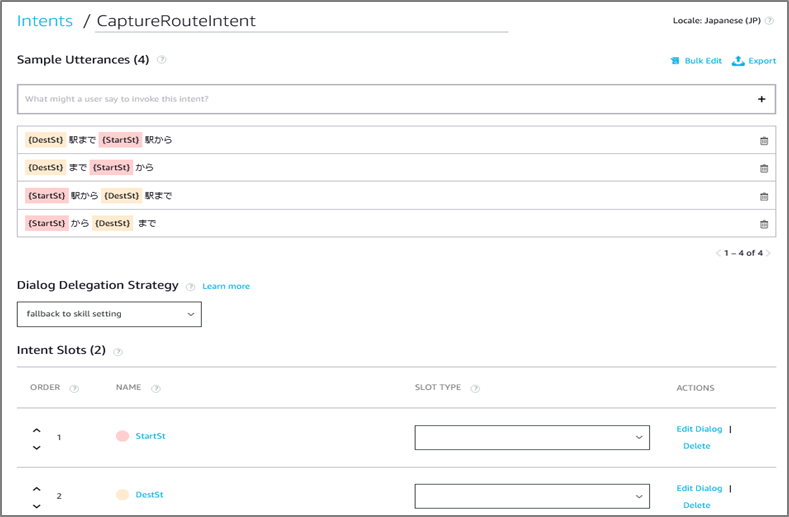This screenshot has width=789, height=517.
Task: Click the '1 – 4 of 4' pagination text
Action: click(743, 253)
